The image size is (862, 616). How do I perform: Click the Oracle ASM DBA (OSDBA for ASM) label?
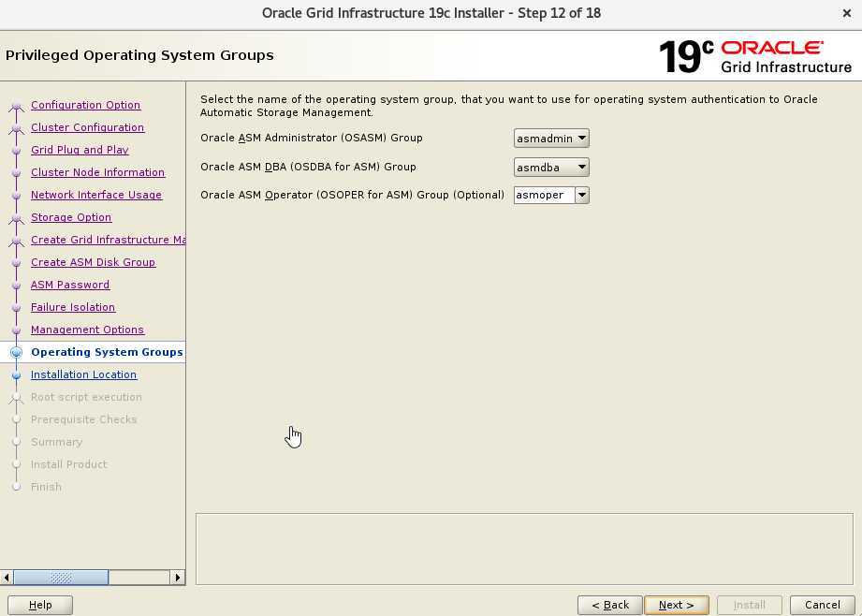coord(308,167)
